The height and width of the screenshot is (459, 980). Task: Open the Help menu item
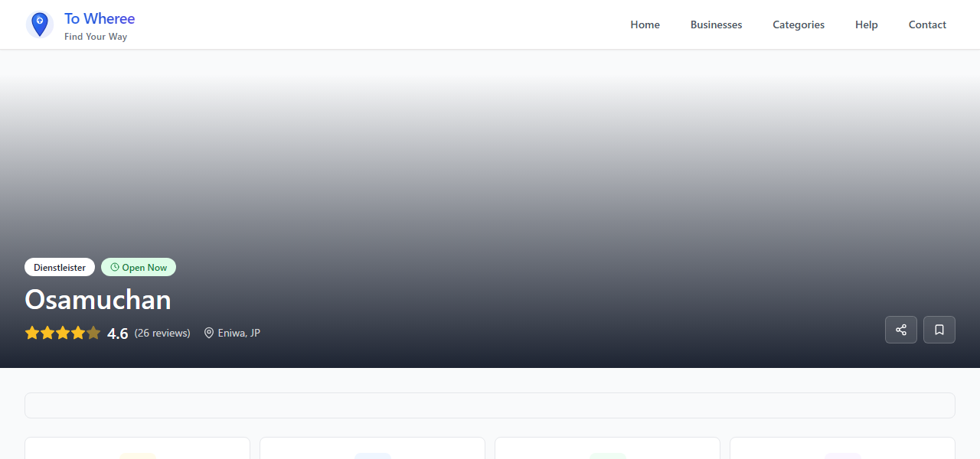[867, 24]
